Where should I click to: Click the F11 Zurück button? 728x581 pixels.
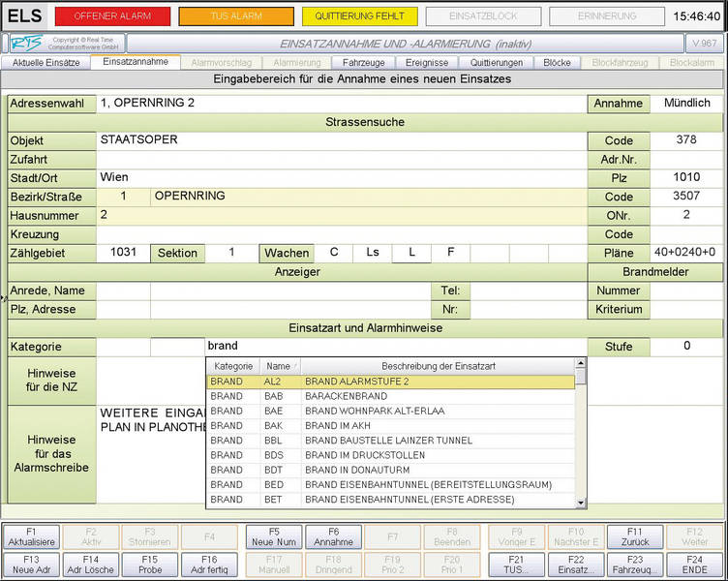click(635, 536)
